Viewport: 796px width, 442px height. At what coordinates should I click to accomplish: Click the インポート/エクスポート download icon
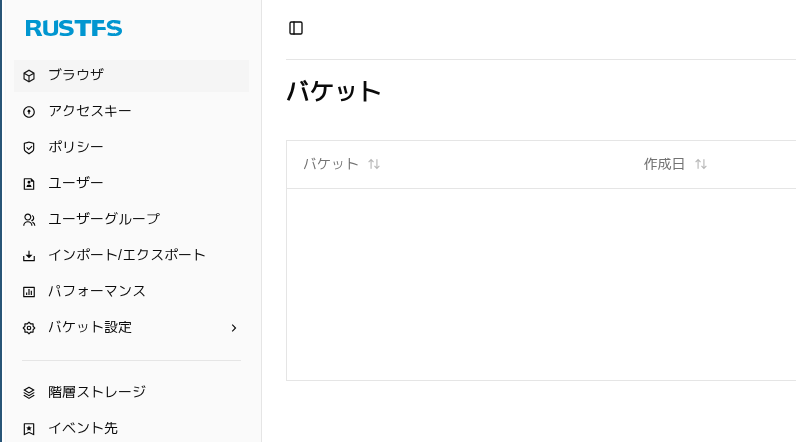pyautogui.click(x=29, y=256)
